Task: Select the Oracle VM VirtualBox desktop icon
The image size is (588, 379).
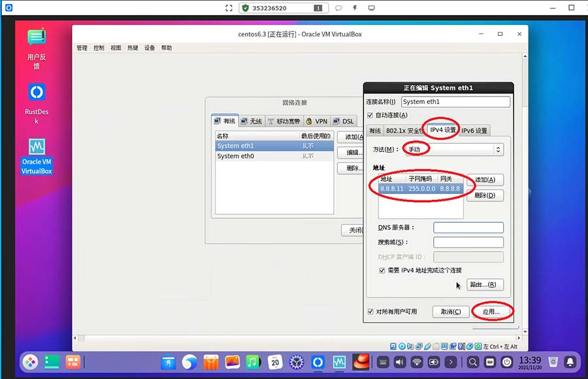Action: tap(37, 156)
